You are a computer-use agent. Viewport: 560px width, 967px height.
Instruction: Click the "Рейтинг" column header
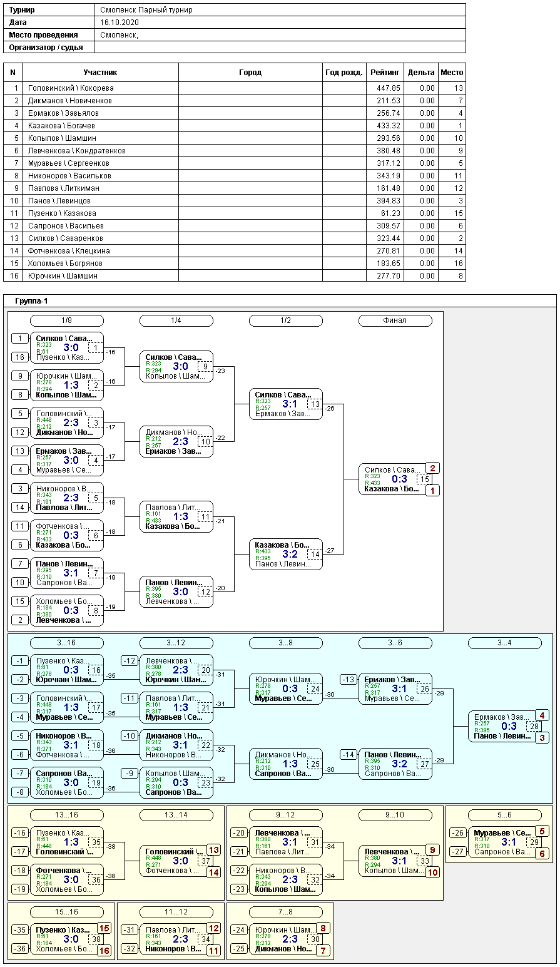385,73
